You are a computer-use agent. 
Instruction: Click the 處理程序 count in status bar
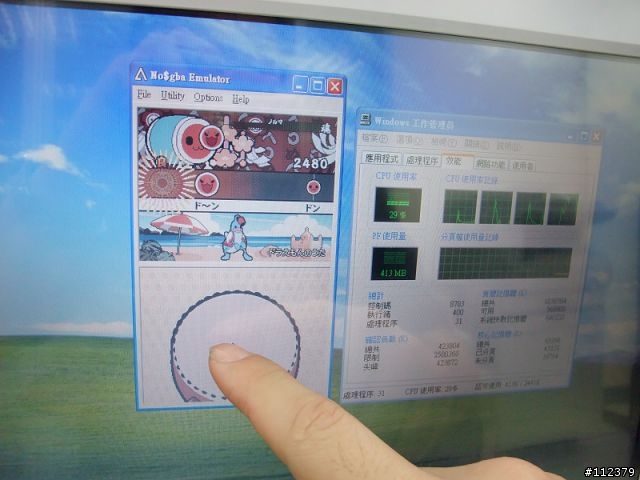(364, 395)
